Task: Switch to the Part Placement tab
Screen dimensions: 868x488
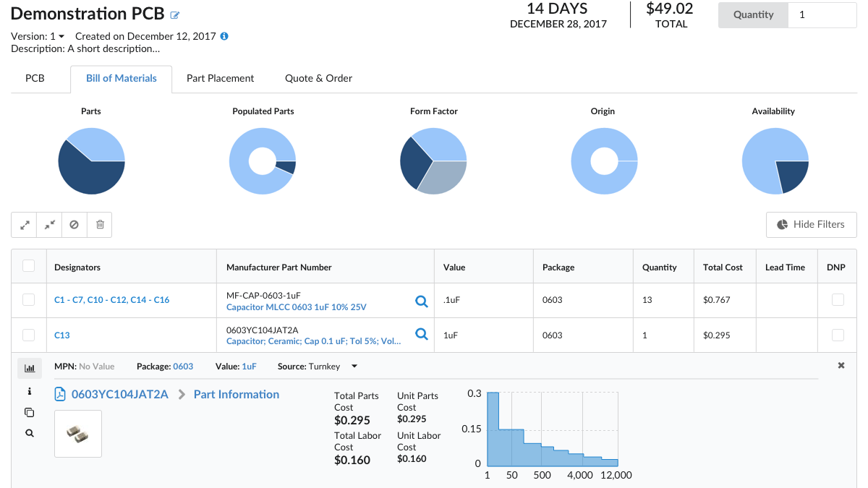Action: pyautogui.click(x=220, y=77)
